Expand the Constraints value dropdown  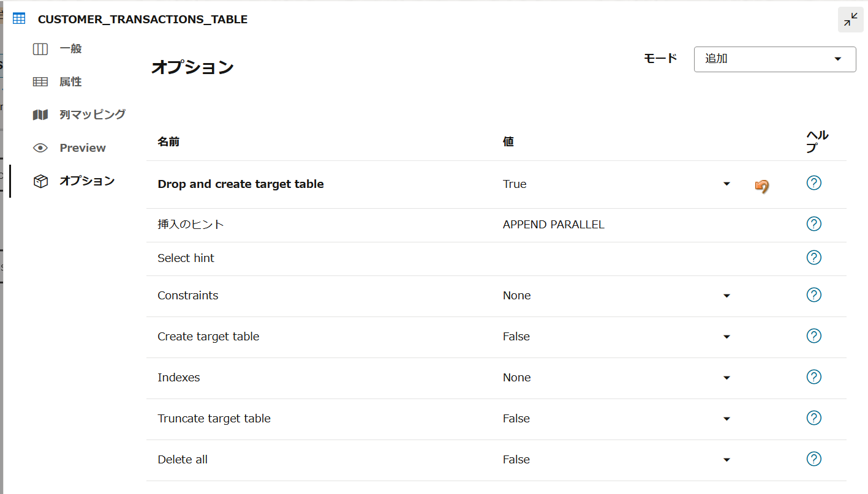click(x=726, y=296)
